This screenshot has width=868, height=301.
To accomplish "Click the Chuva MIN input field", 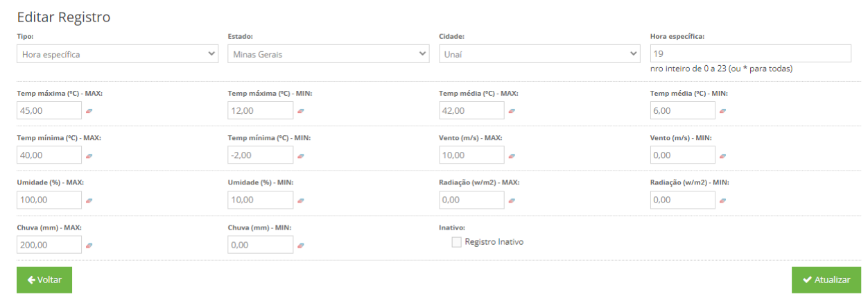I will (x=260, y=245).
